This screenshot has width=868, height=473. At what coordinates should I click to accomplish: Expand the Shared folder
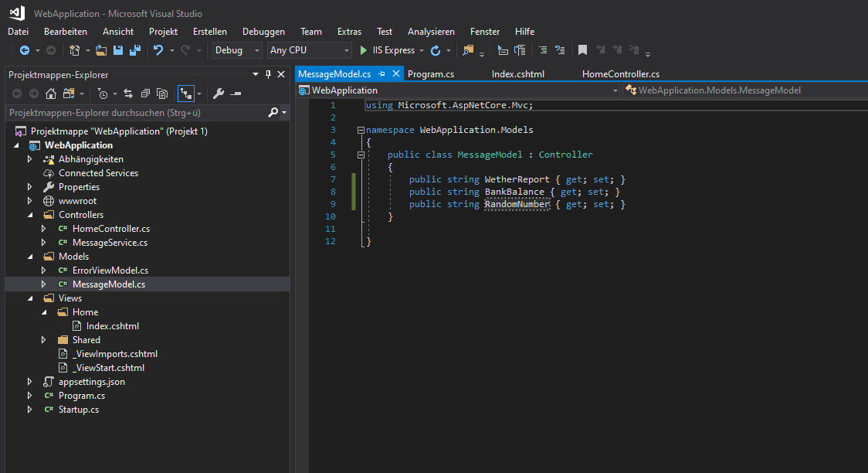44,340
